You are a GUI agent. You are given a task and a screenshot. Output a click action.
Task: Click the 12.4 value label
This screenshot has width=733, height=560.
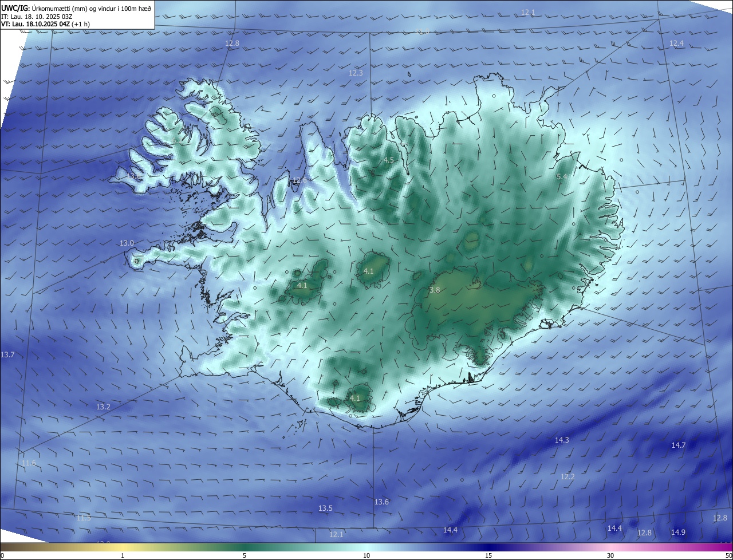pyautogui.click(x=676, y=44)
